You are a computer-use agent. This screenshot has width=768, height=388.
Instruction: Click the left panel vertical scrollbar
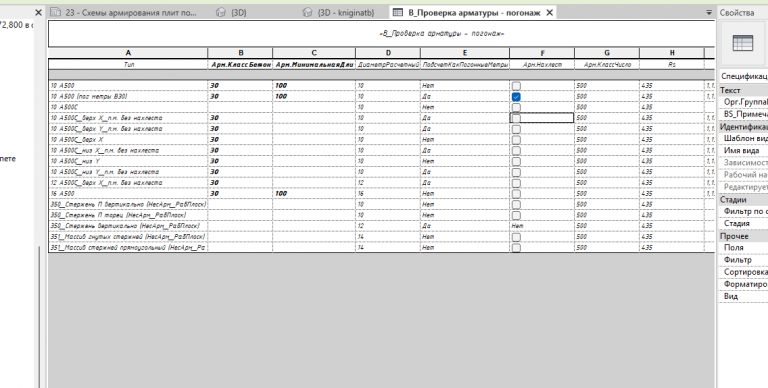pos(39,316)
